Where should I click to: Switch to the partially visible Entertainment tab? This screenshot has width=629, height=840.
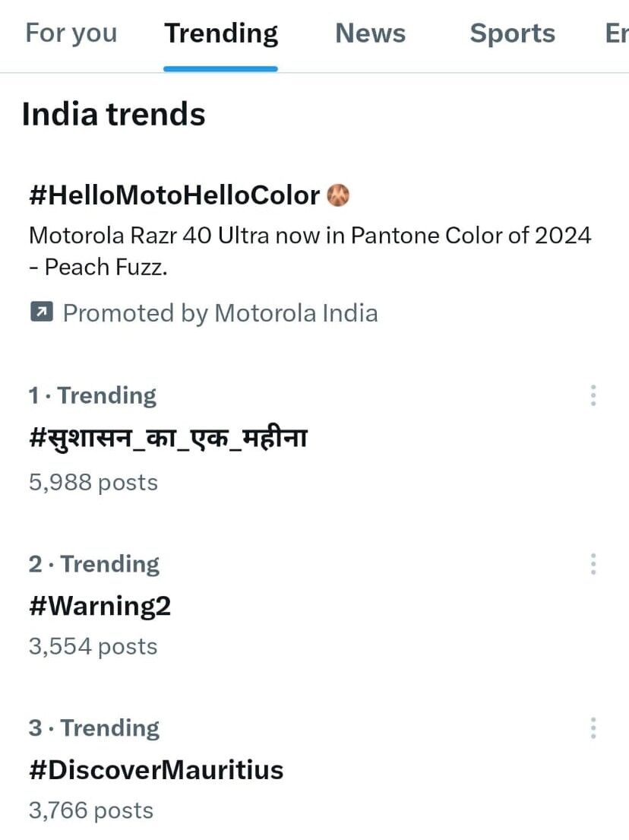click(616, 33)
